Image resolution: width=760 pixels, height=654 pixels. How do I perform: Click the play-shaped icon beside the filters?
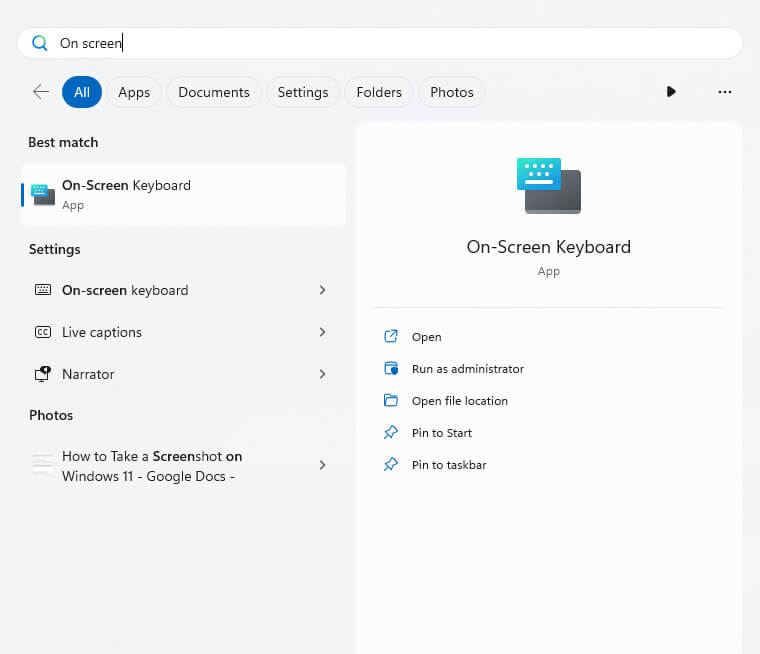671,92
